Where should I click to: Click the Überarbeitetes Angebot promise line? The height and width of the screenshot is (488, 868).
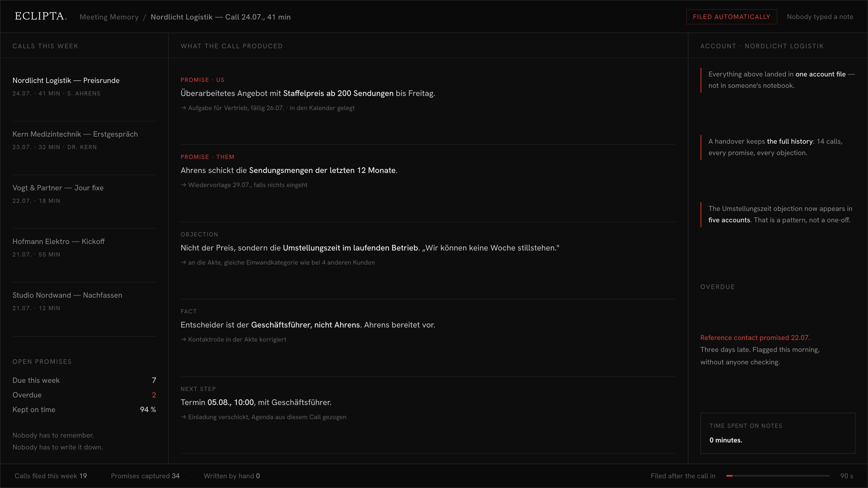(308, 93)
